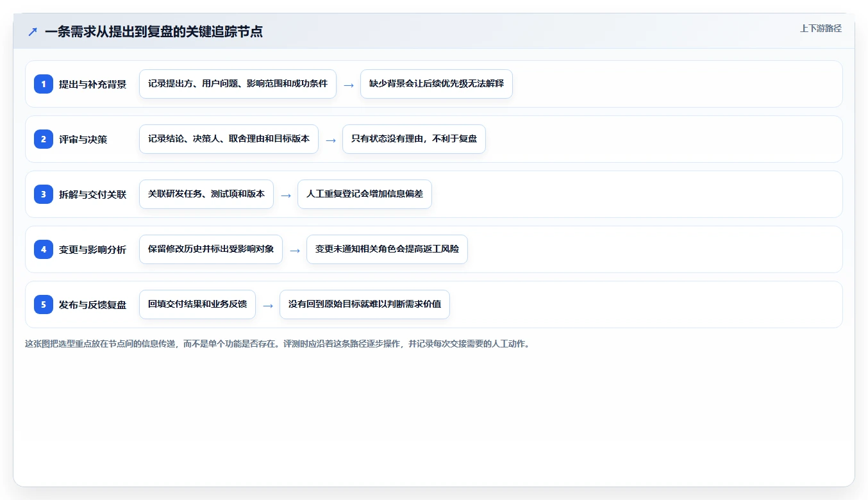Select the 记录结论、决策人、取舍理由和目标版本 box
This screenshot has width=868, height=500.
(229, 139)
